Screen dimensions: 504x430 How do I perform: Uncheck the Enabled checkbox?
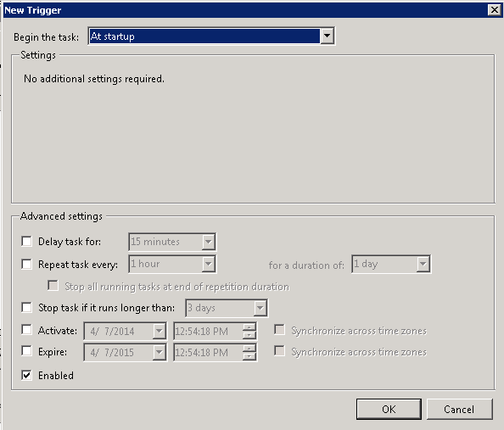tap(26, 375)
